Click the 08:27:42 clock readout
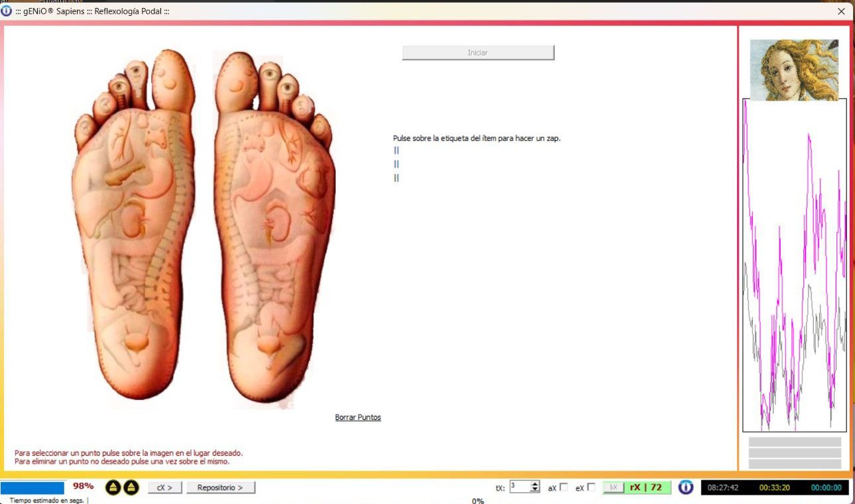Viewport: 855px width, 504px height. [x=722, y=487]
